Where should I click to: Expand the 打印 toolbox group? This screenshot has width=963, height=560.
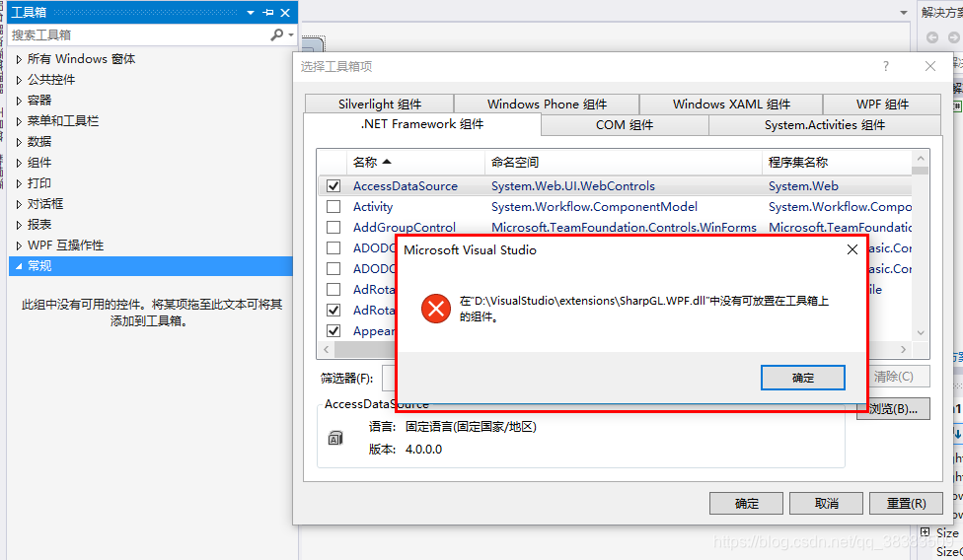click(19, 183)
